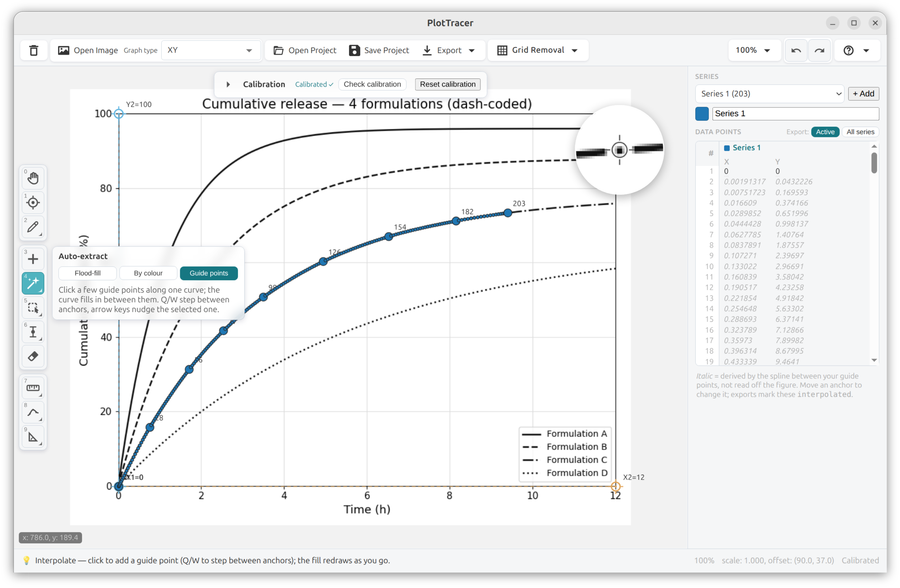Click the Calibrated status link
900x588 pixels.
(314, 84)
